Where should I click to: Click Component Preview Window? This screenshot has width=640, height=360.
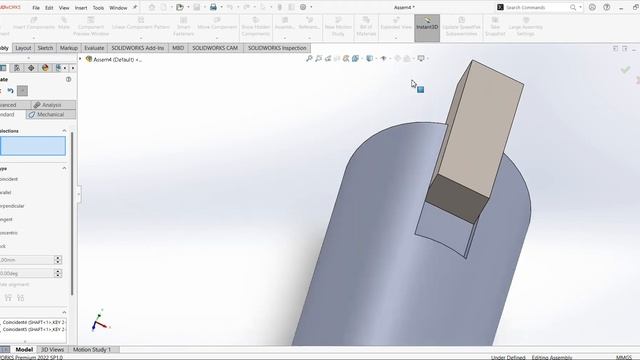pyautogui.click(x=91, y=27)
